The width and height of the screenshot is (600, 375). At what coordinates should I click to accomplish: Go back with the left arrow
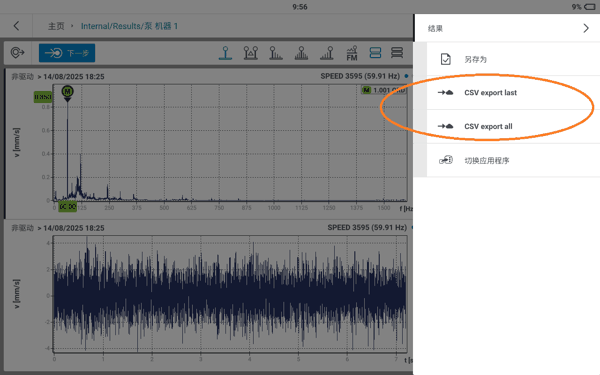16,26
